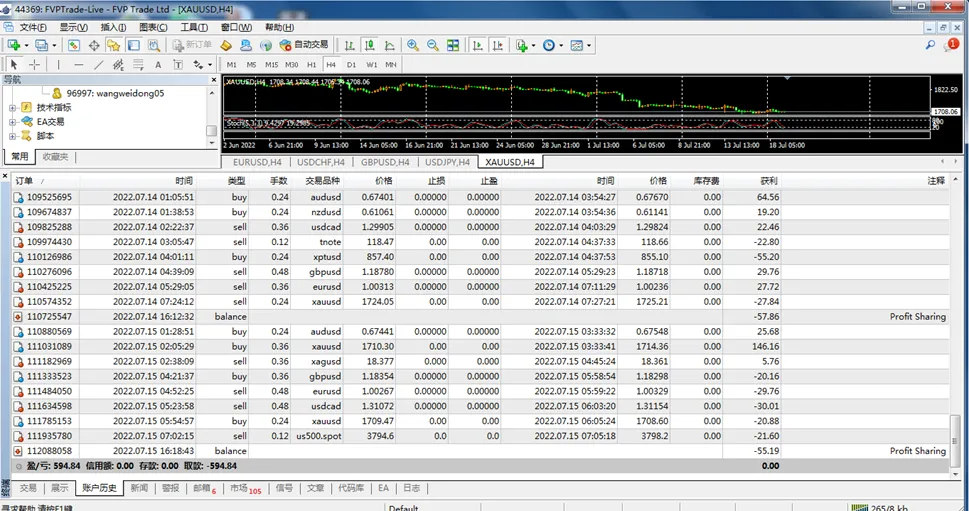Expand the 脚本 scripts tree node
969x511 pixels.
(x=12, y=136)
